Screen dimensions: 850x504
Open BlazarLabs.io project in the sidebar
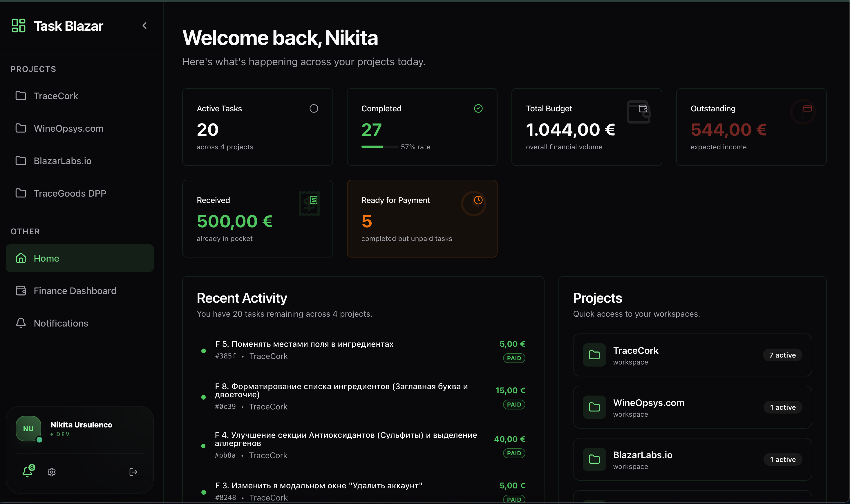80,161
